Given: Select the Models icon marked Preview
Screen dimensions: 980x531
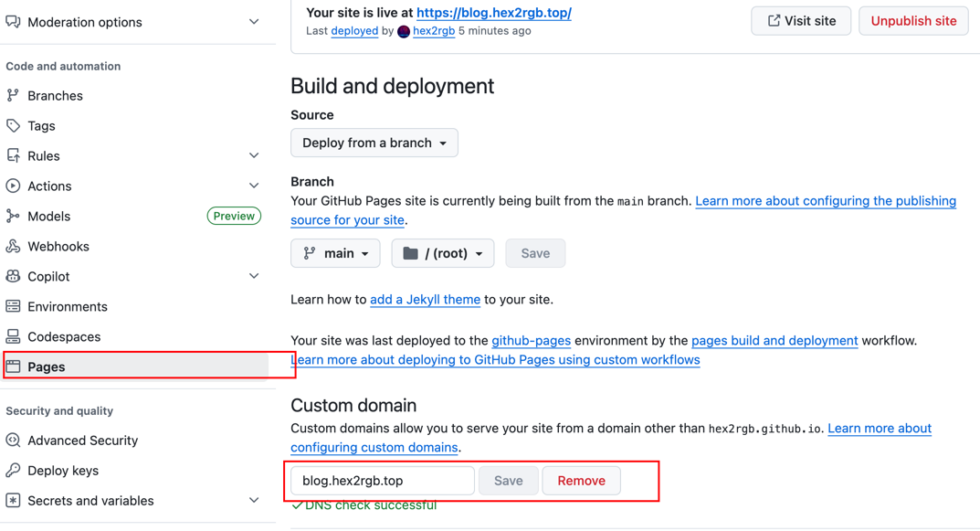Looking at the screenshot, I should (x=14, y=216).
